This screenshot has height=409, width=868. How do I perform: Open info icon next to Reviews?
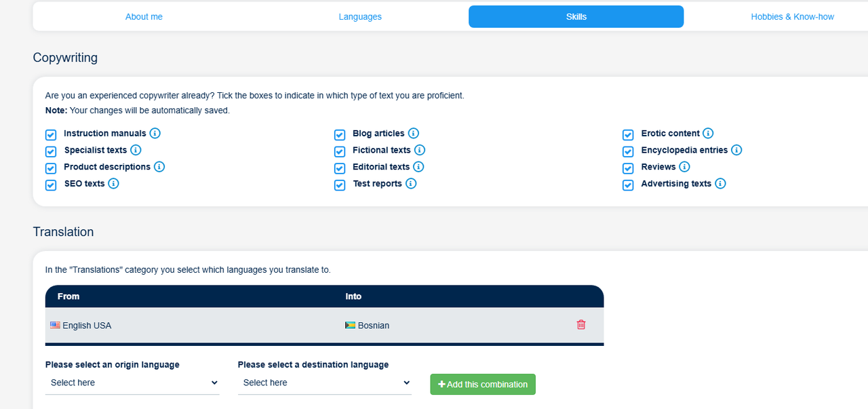pyautogui.click(x=684, y=167)
